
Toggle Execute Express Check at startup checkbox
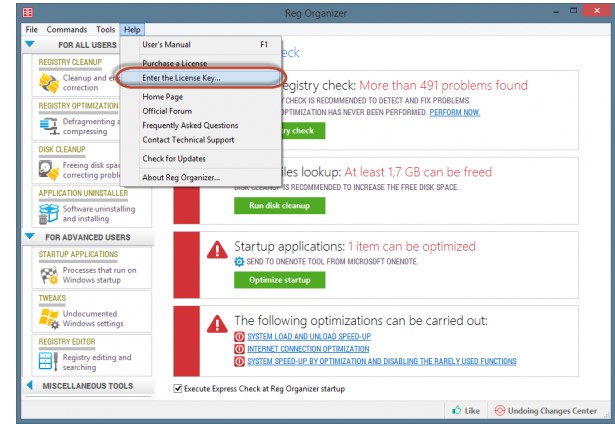click(178, 389)
